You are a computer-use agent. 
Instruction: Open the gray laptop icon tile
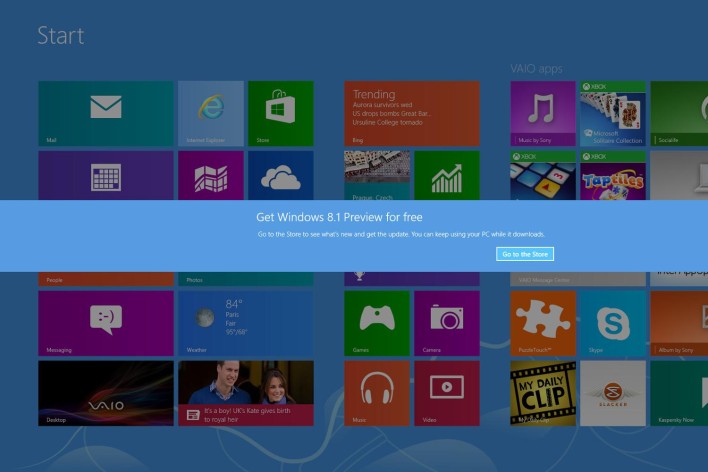679,175
